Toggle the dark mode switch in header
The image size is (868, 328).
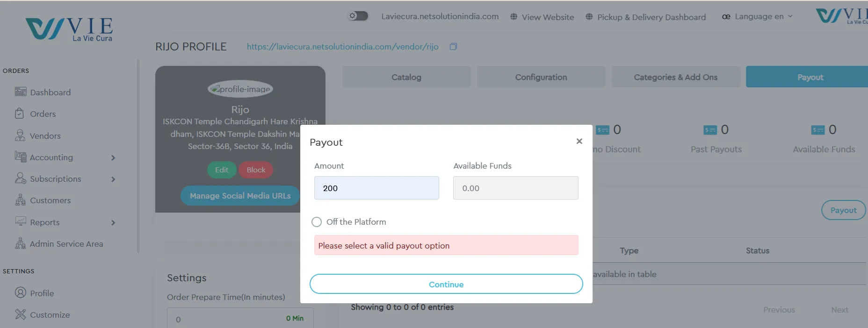point(358,16)
